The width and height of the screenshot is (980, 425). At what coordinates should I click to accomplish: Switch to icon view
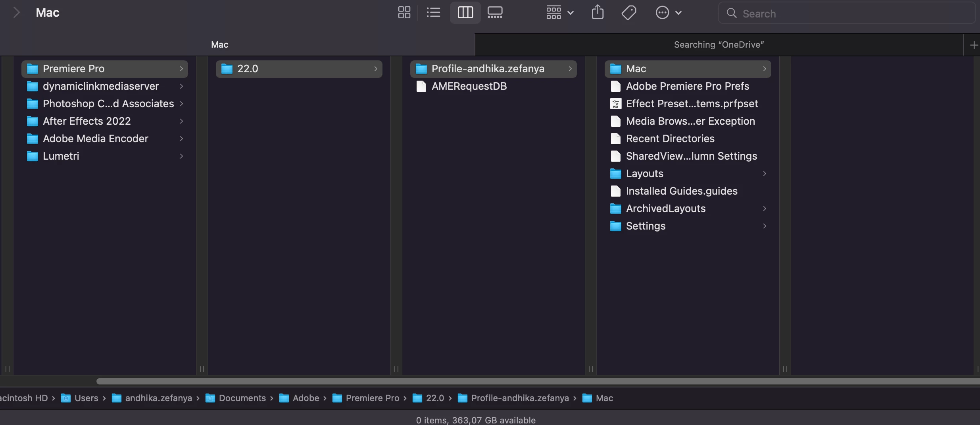pyautogui.click(x=404, y=13)
